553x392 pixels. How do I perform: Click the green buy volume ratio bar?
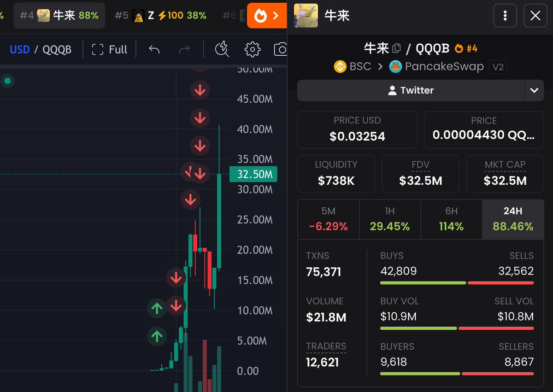click(418, 328)
